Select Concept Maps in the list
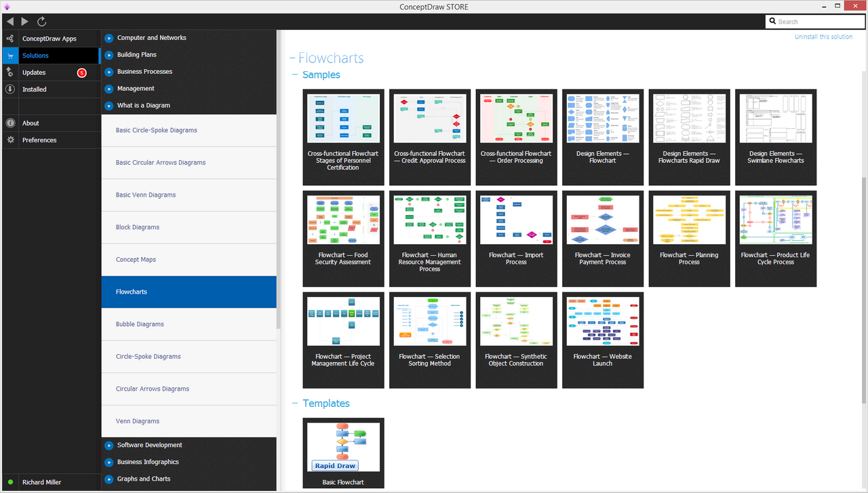The width and height of the screenshot is (868, 493). click(x=189, y=260)
